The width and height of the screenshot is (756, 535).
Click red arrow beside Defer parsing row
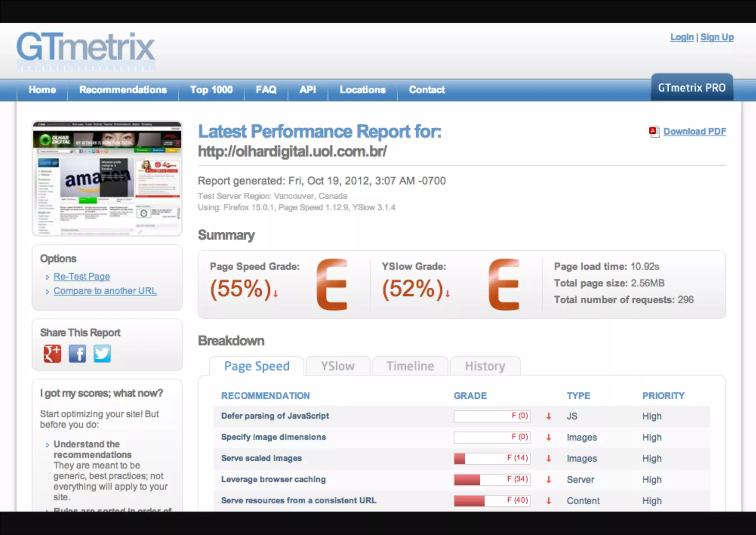(x=549, y=416)
